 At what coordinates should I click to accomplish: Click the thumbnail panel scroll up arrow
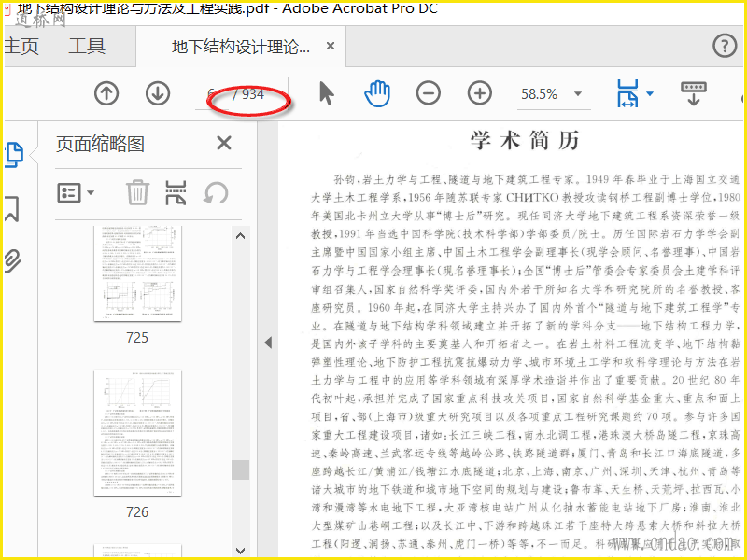[x=241, y=236]
